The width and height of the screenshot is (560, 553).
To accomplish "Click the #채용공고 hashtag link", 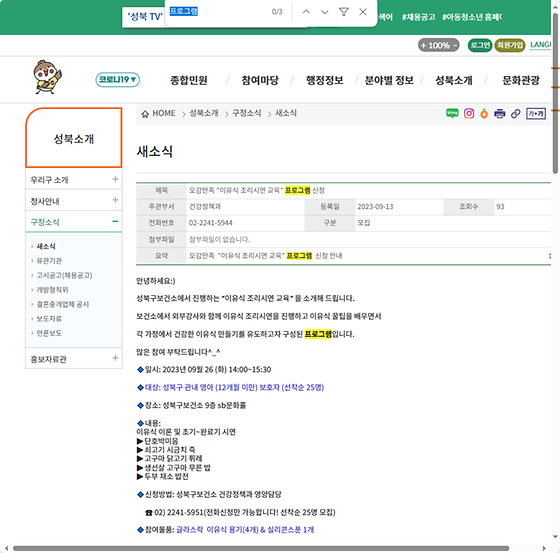I will tap(419, 17).
